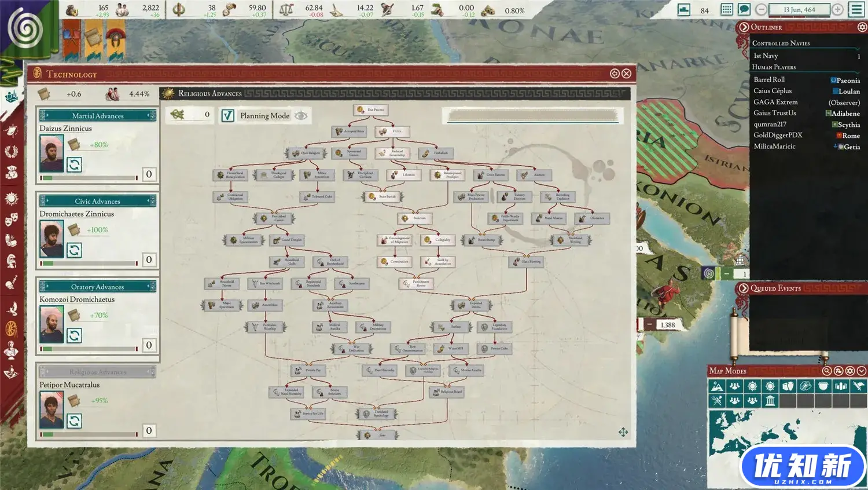868x490 pixels.
Task: Click the Map Modes search magnifier icon
Action: point(827,371)
